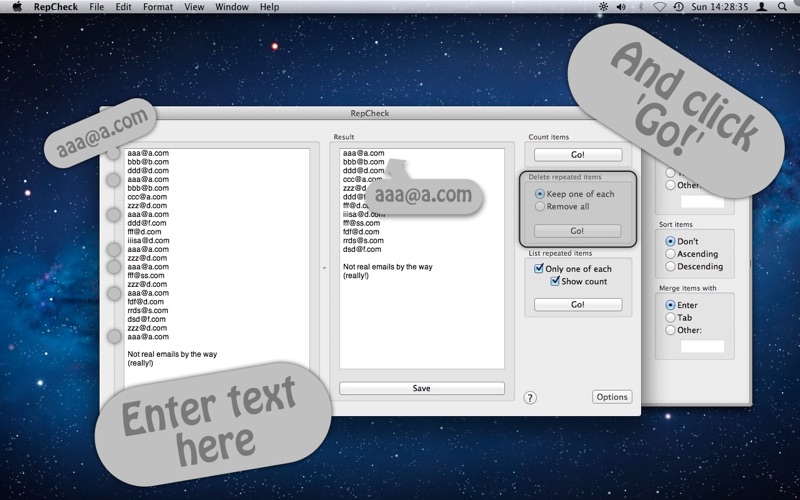
Task: Open Spotlight search magnifier
Action: click(783, 7)
